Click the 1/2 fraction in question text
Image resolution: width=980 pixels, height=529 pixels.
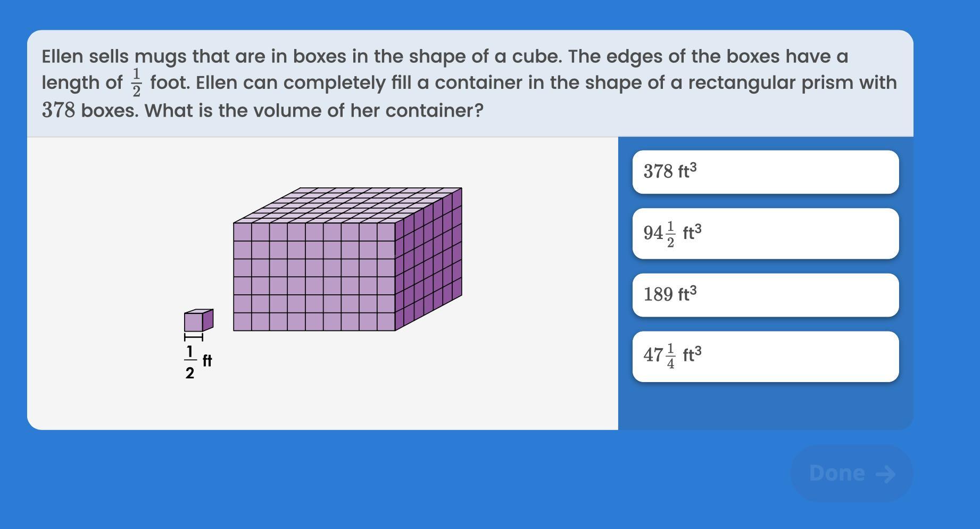coord(136,82)
